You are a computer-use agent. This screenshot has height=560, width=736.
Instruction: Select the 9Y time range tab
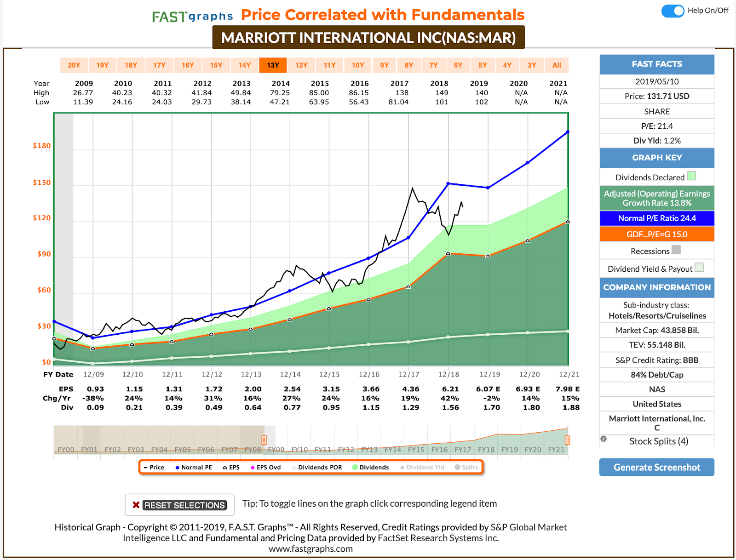point(385,65)
